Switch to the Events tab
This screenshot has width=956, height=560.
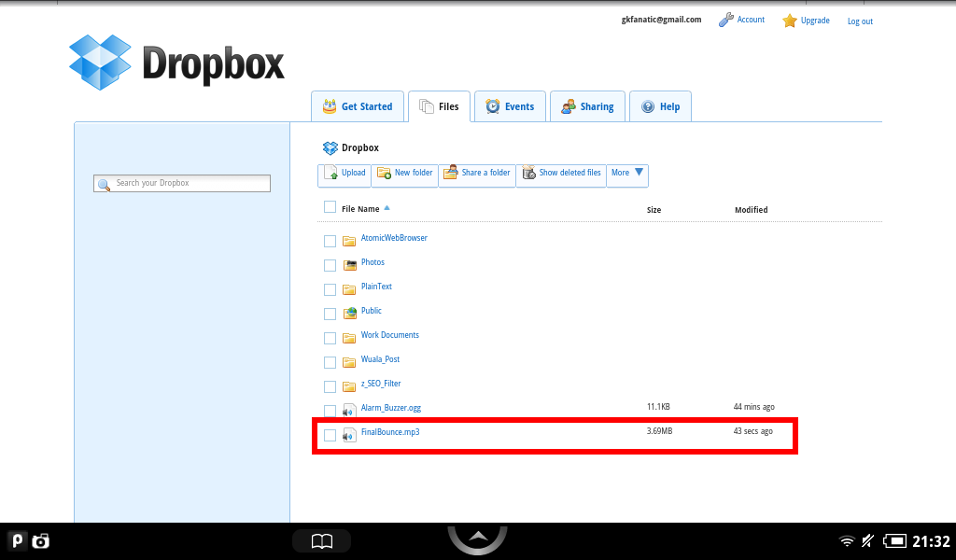point(510,107)
